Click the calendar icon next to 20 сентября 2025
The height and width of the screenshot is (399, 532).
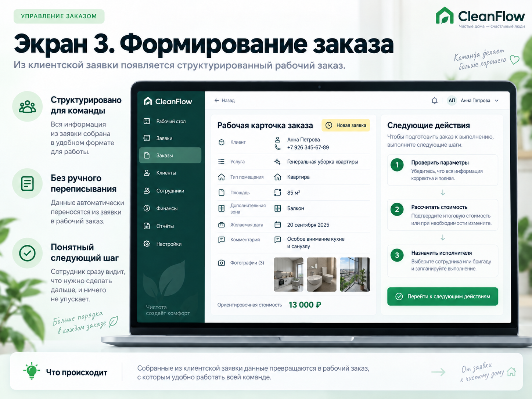278,225
